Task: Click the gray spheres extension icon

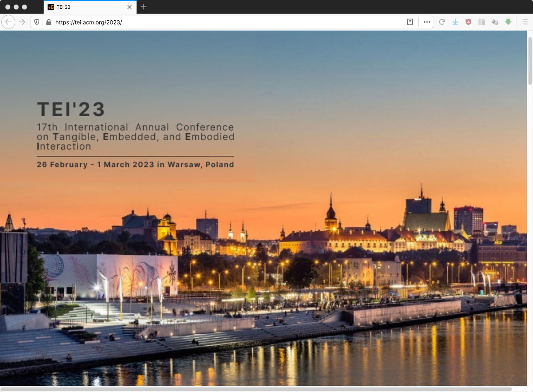Action: pos(495,22)
